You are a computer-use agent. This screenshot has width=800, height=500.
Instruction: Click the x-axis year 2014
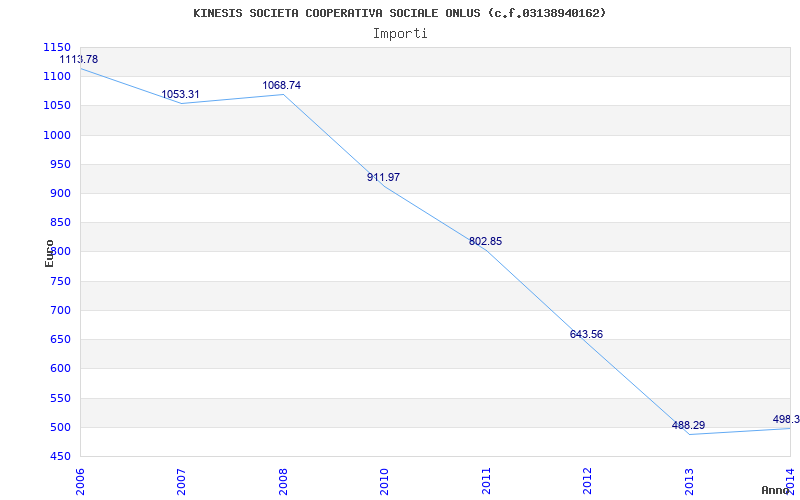tap(791, 481)
